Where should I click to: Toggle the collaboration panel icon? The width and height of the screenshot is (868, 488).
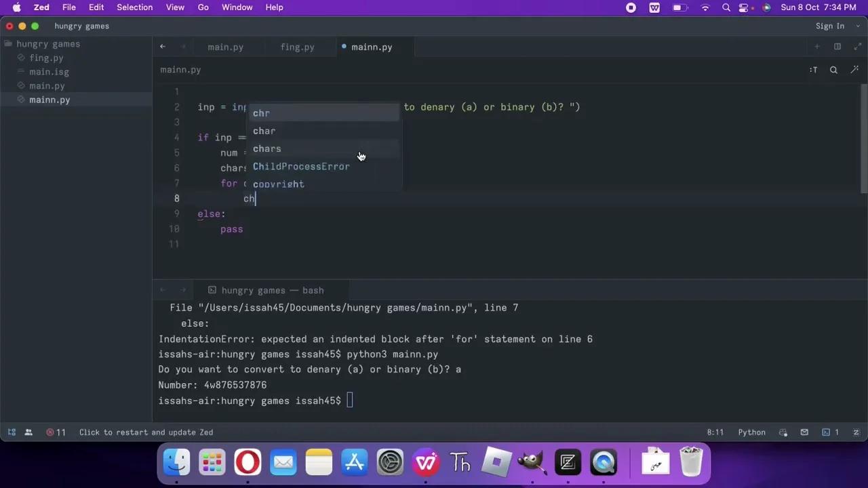point(28,432)
